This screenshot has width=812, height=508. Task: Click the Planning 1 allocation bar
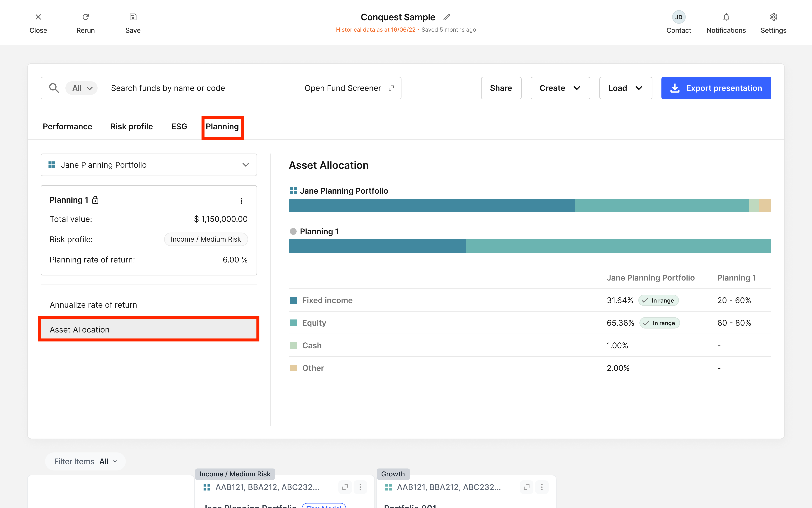[530, 246]
